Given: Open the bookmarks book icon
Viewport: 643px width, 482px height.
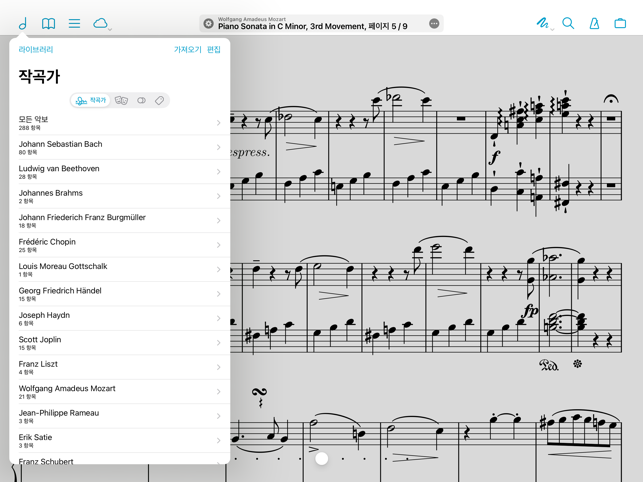Looking at the screenshot, I should [x=48, y=23].
